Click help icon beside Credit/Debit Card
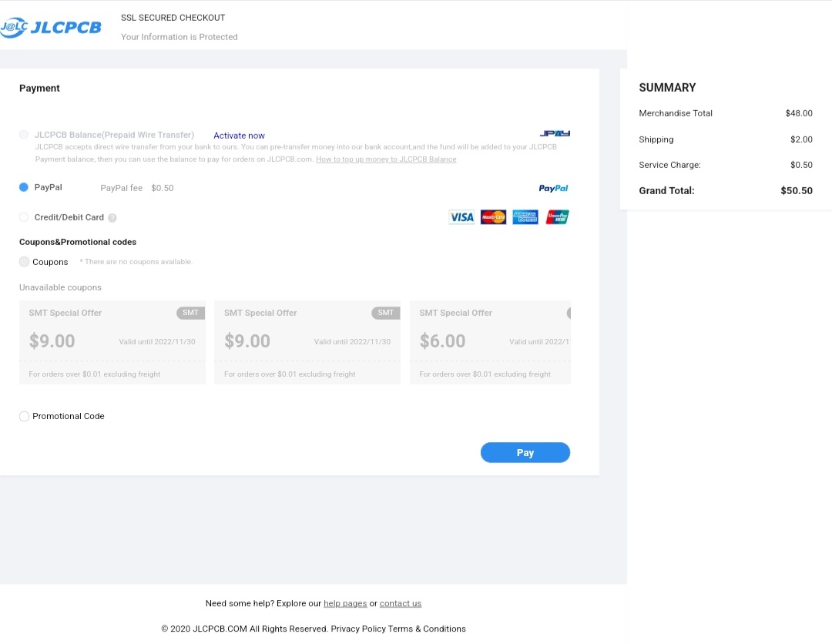Image resolution: width=832 pixels, height=644 pixels. click(x=112, y=217)
